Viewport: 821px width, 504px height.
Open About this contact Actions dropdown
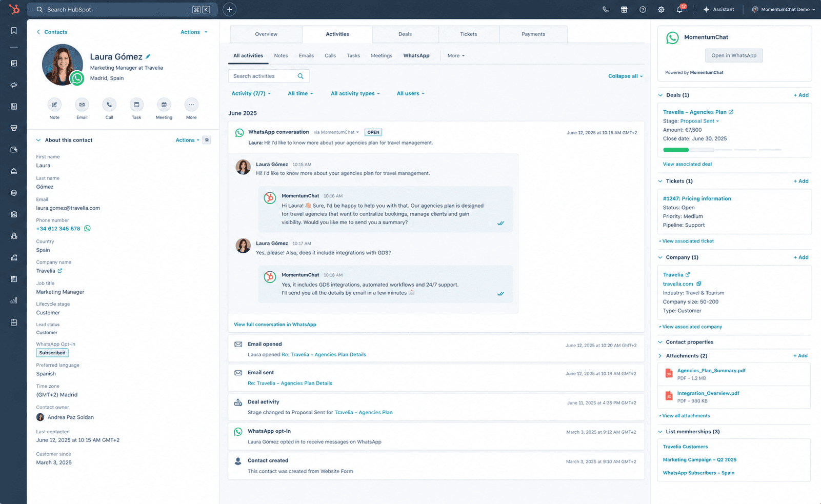point(187,140)
